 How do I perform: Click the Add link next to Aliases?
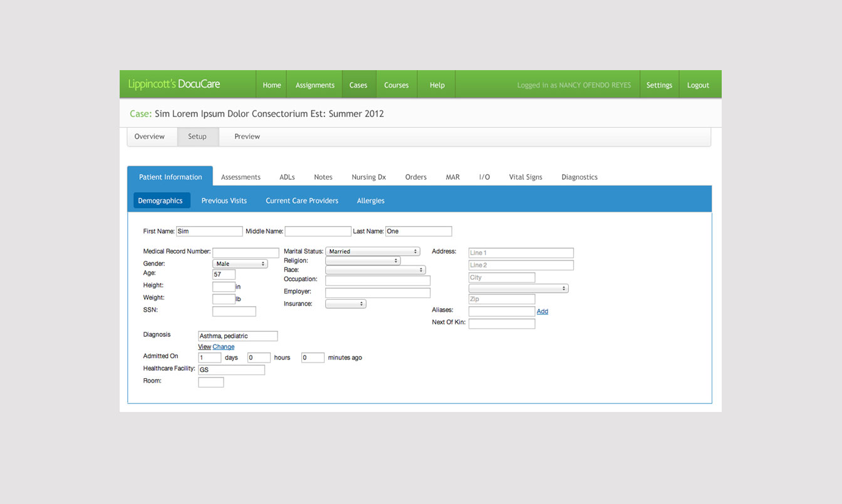(542, 311)
